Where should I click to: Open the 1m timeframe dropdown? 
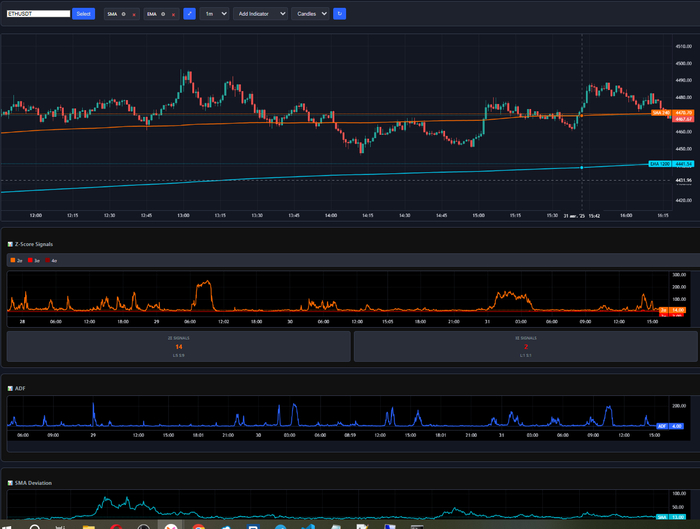pos(215,14)
